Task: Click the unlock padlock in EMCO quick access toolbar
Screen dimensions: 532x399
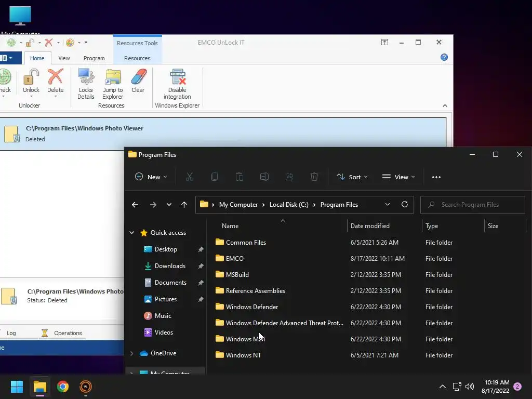Action: point(30,43)
